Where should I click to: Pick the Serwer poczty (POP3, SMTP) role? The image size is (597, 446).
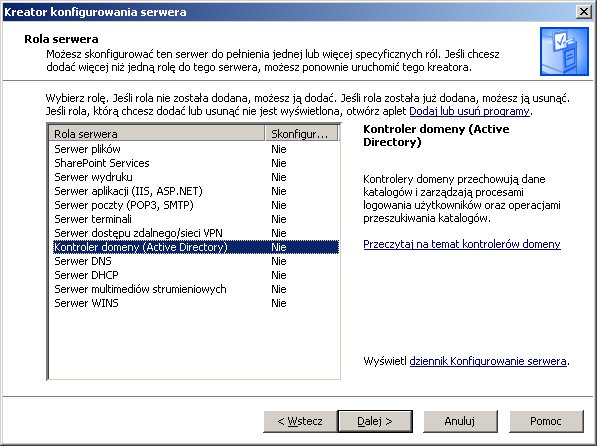click(x=194, y=205)
